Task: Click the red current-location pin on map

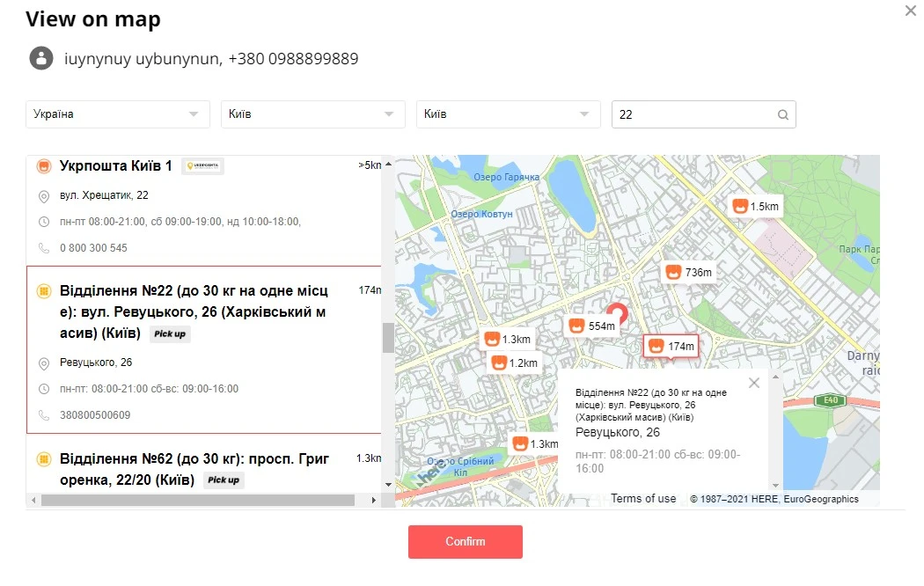Action: coord(618,313)
